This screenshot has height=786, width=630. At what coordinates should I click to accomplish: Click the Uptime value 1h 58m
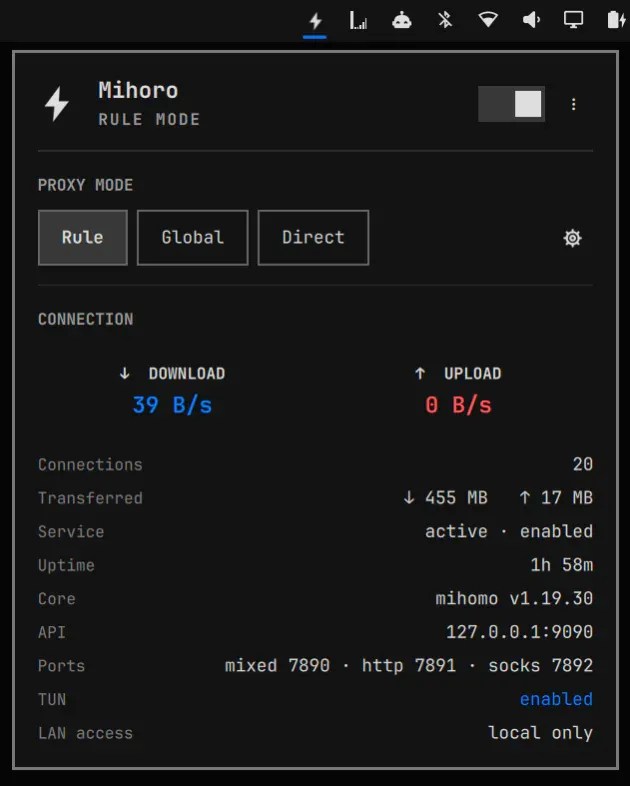(x=561, y=565)
